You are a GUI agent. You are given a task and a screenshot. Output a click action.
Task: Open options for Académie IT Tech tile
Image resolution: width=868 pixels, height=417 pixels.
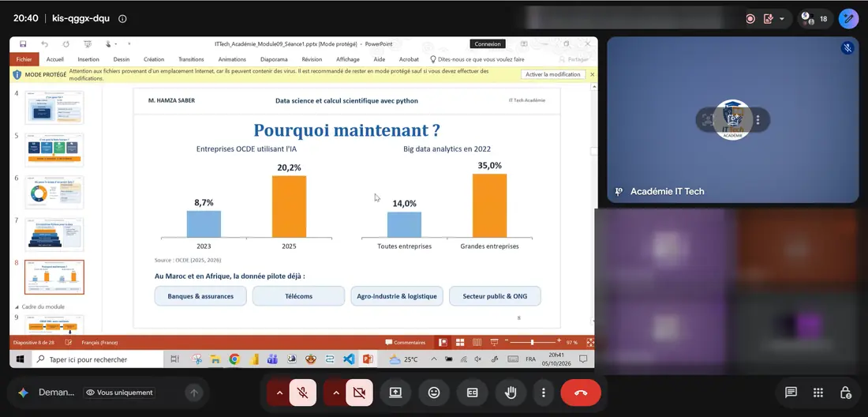pos(758,119)
